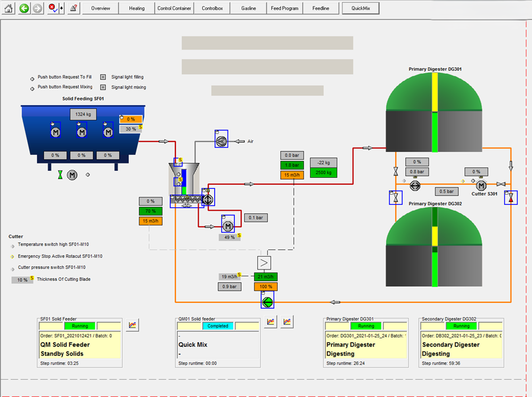Click the Completed status of QM01 Solid feeder
Viewport: 532px width, 397px height.
point(218,326)
